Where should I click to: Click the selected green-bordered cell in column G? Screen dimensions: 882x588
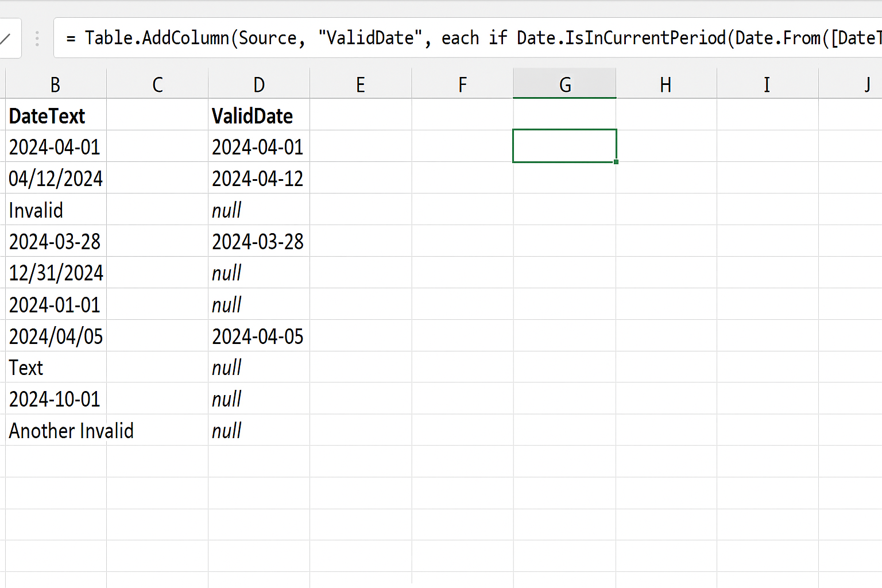point(564,146)
